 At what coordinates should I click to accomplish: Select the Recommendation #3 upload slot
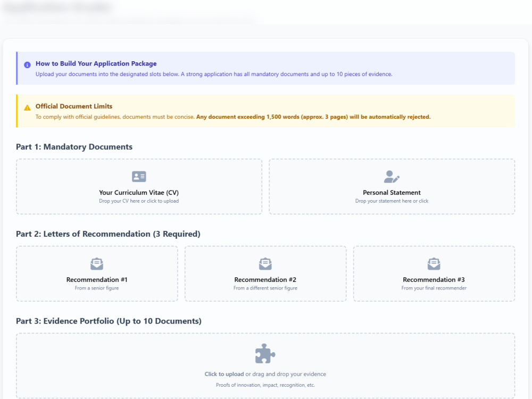434,273
